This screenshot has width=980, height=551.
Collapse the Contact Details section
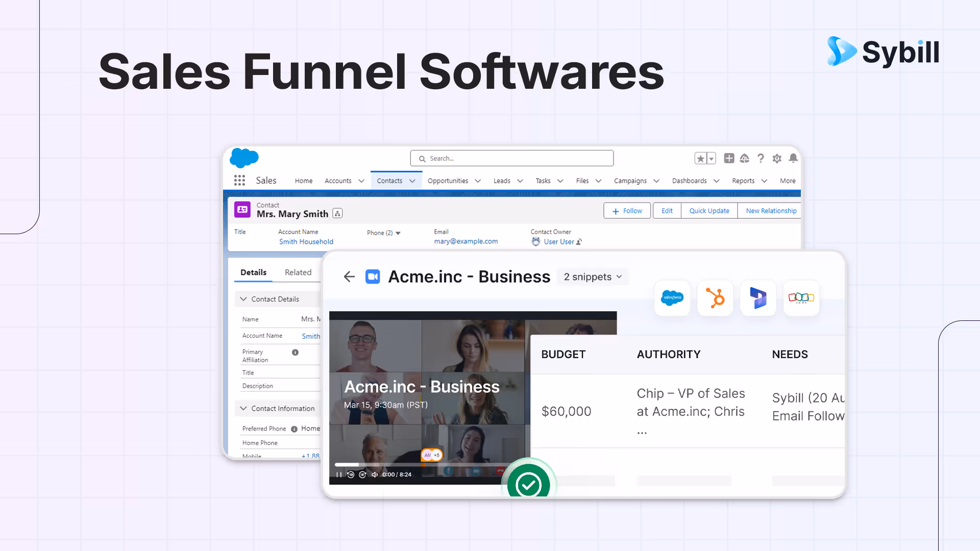[x=243, y=299]
